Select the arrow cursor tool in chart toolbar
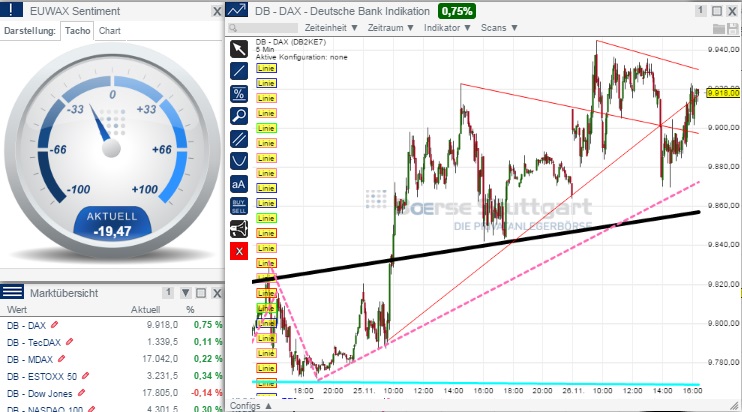742x412 pixels. (239, 49)
